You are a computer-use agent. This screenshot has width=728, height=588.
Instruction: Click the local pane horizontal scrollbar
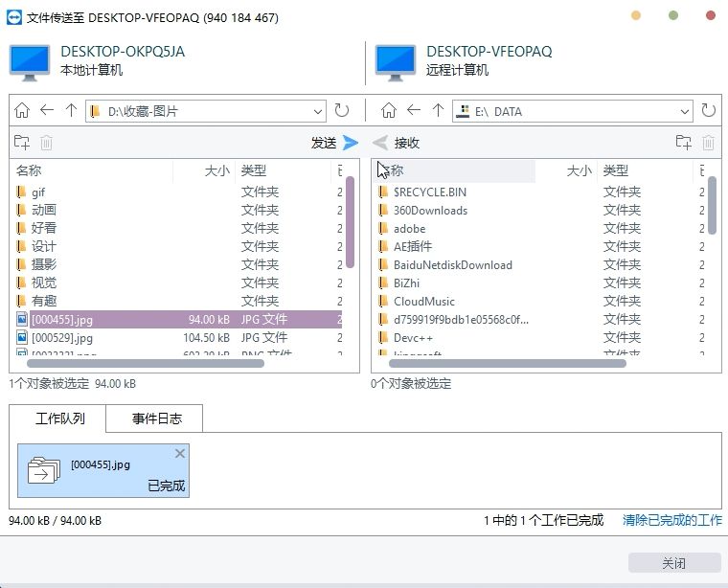pos(158,364)
